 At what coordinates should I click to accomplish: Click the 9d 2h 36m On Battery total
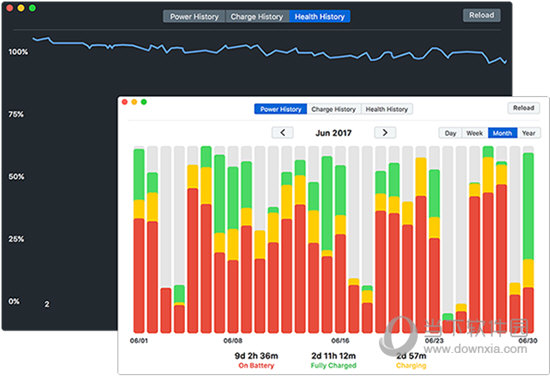pyautogui.click(x=256, y=356)
